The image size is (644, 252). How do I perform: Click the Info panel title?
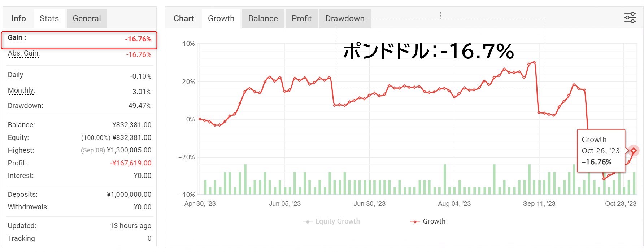18,18
